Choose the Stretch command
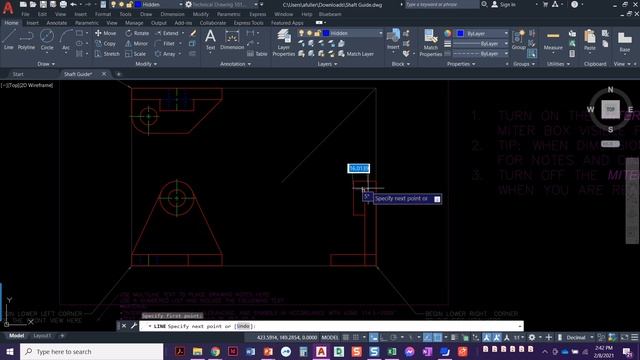640x360 pixels. pos(107,53)
